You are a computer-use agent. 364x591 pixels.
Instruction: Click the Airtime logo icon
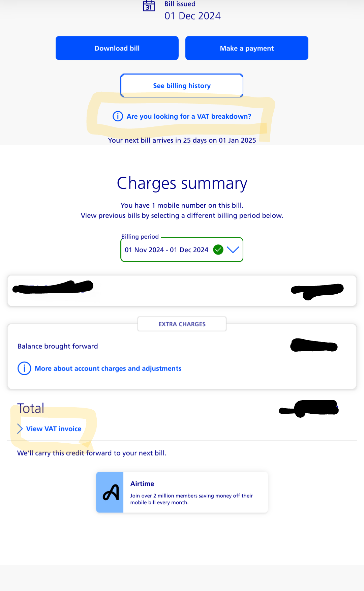click(110, 492)
